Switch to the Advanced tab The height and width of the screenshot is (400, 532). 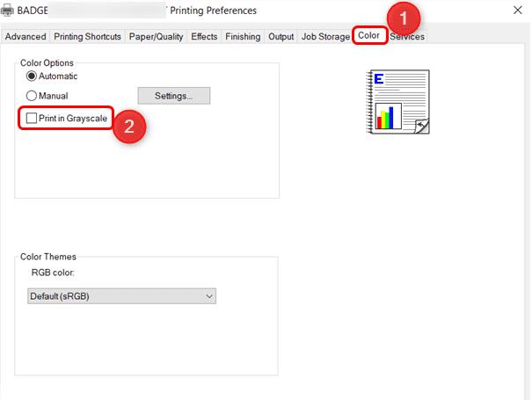(25, 37)
